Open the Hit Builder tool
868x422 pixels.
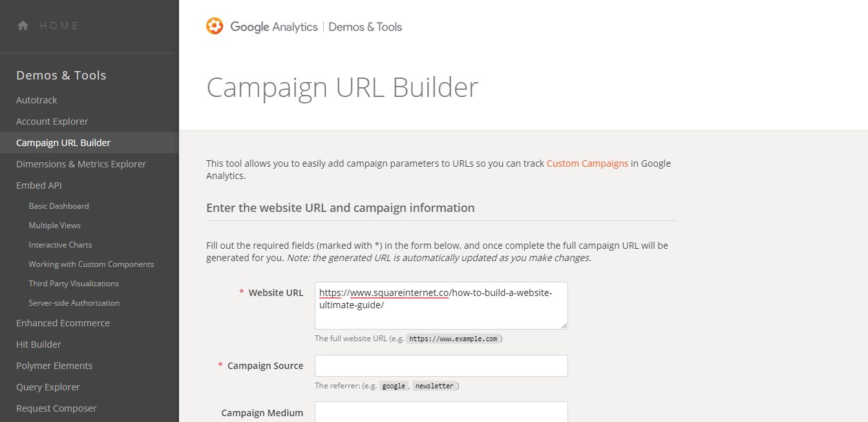(x=39, y=344)
